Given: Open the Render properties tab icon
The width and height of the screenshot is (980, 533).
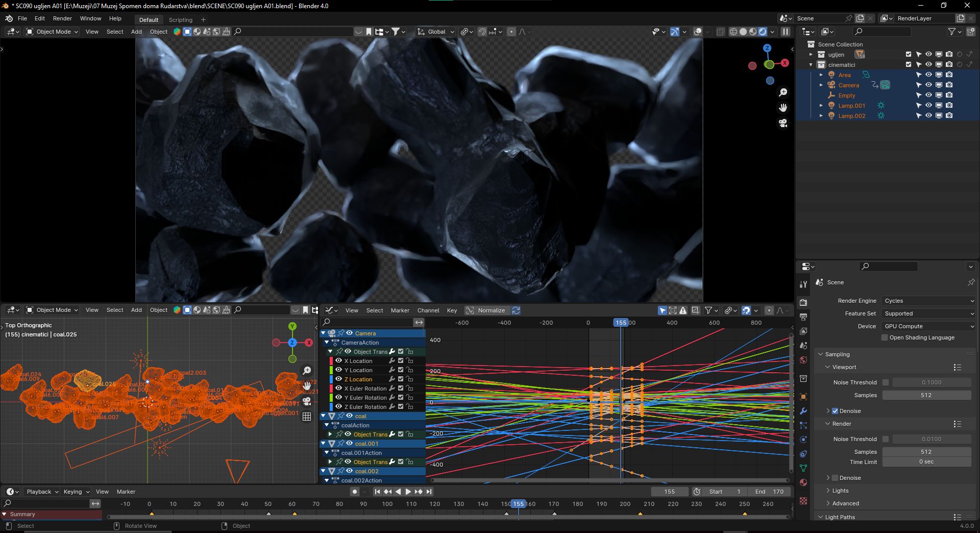Looking at the screenshot, I should coord(803,302).
